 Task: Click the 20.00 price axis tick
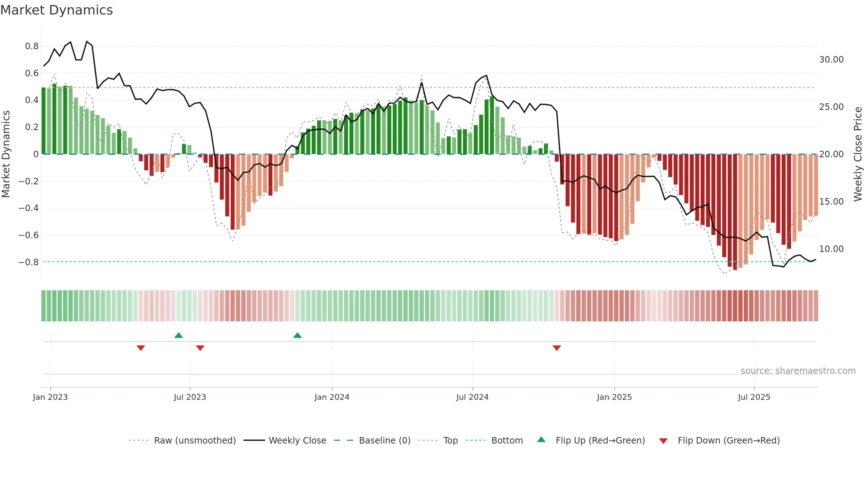831,154
